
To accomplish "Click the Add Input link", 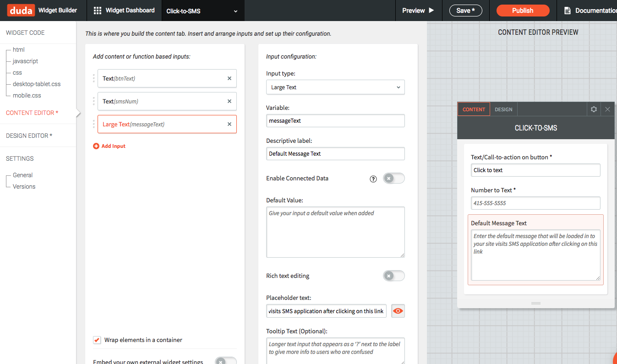I will [113, 146].
